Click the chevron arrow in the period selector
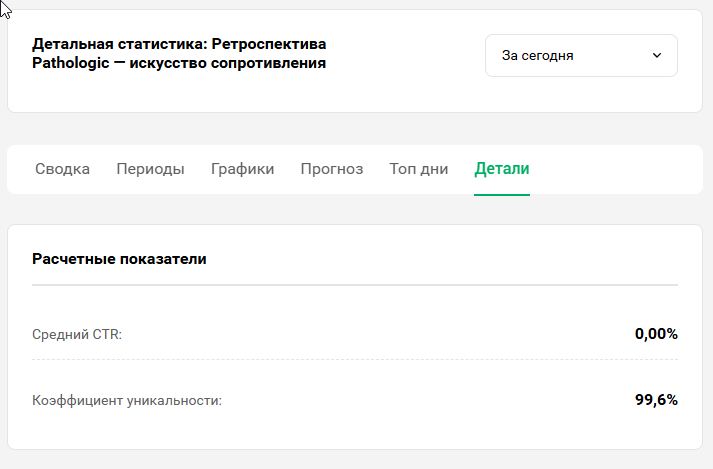The height and width of the screenshot is (469, 713). click(657, 56)
